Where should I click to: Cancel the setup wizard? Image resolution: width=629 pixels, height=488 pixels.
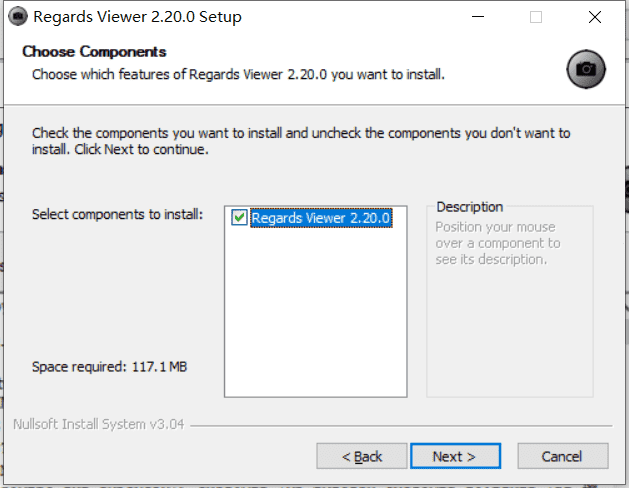(562, 456)
